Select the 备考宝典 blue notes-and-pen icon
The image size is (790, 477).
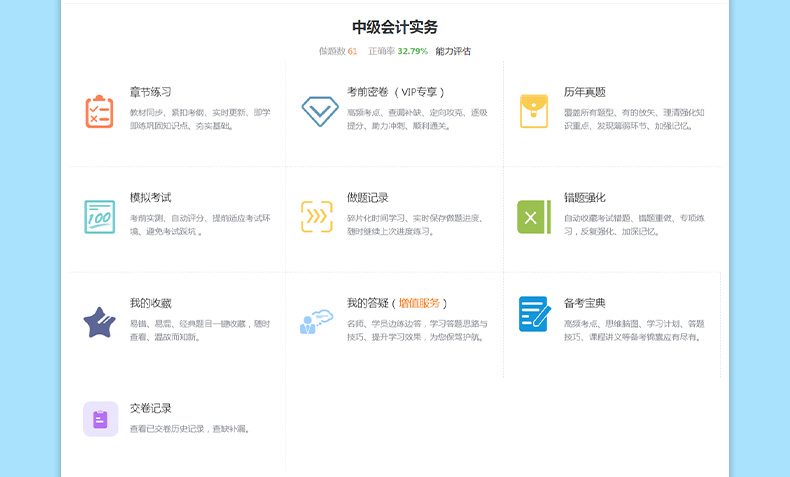pyautogui.click(x=535, y=314)
